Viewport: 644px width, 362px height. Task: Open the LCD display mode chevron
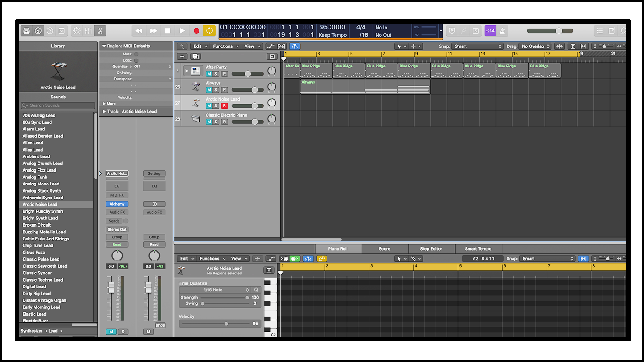point(441,30)
